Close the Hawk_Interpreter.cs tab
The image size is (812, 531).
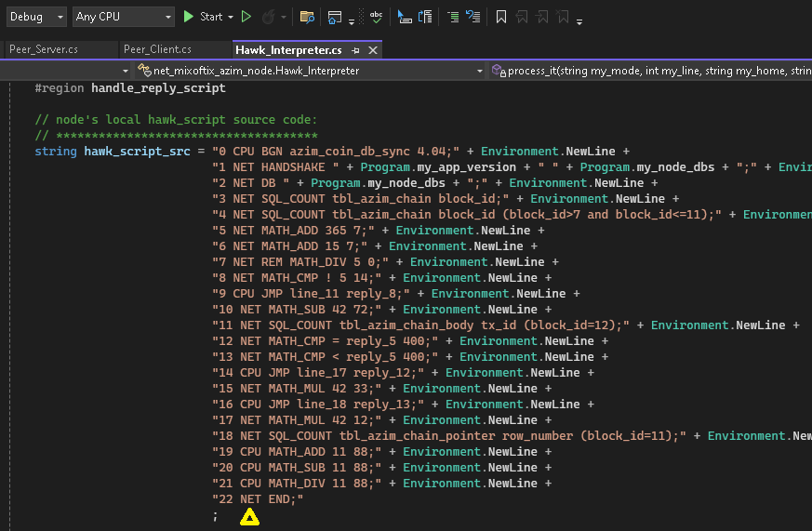[x=373, y=50]
